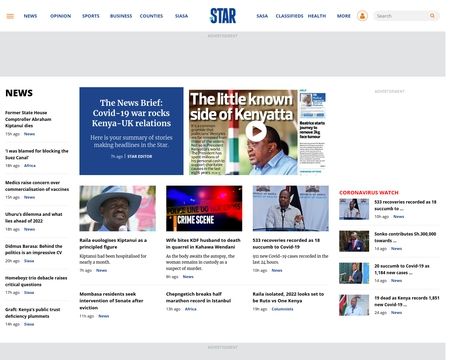This screenshot has height=360, width=450.
Task: Open Medics raise concern over vaccines story
Action: click(37, 186)
